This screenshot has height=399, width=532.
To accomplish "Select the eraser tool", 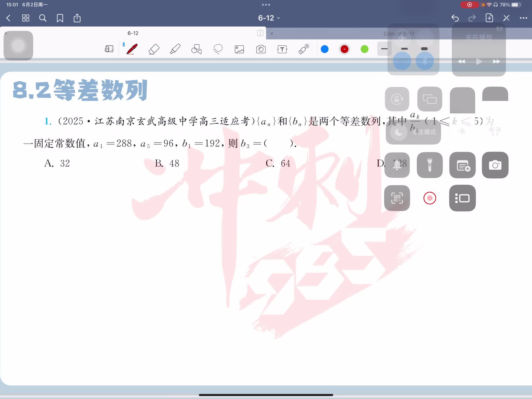I will point(154,49).
